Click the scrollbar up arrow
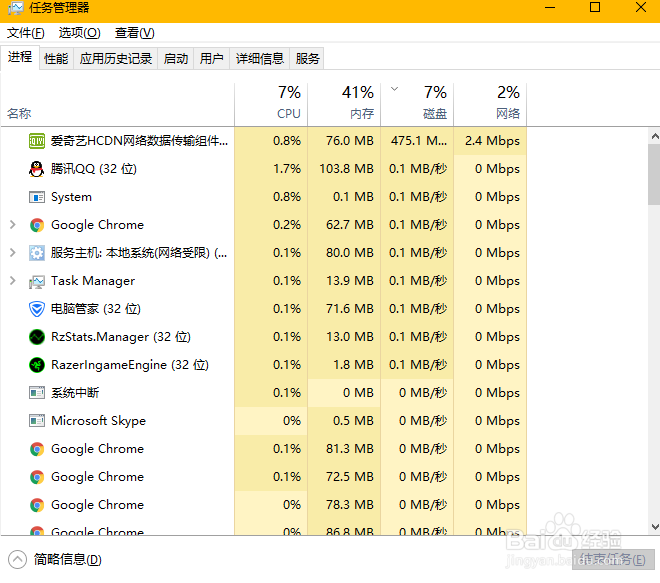This screenshot has height=583, width=660. pos(655,136)
